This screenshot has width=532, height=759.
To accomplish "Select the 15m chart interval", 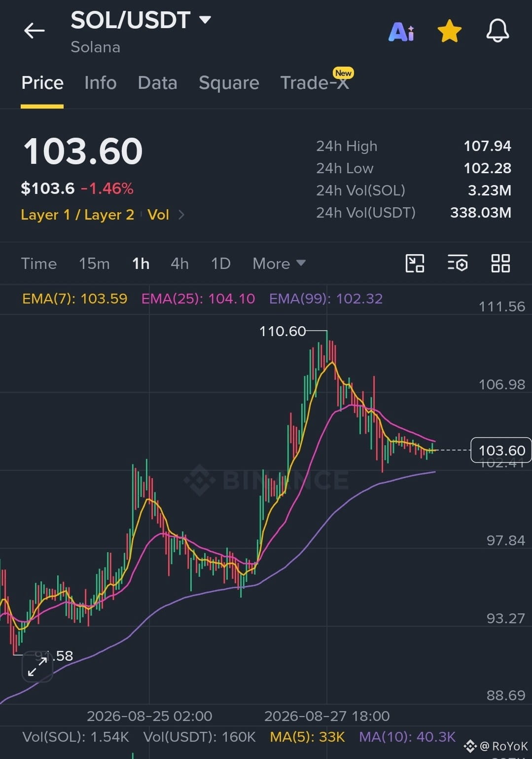I will [94, 264].
